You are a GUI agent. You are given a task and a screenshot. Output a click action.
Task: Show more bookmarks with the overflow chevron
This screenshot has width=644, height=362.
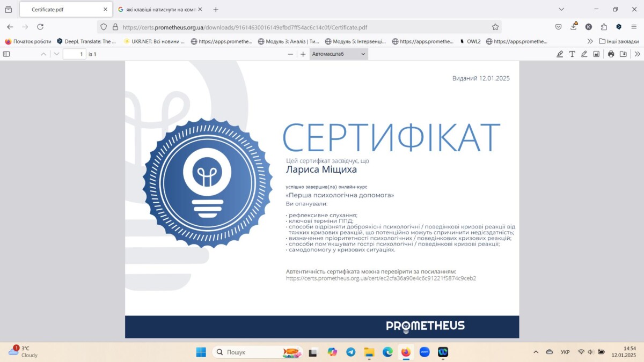(590, 41)
